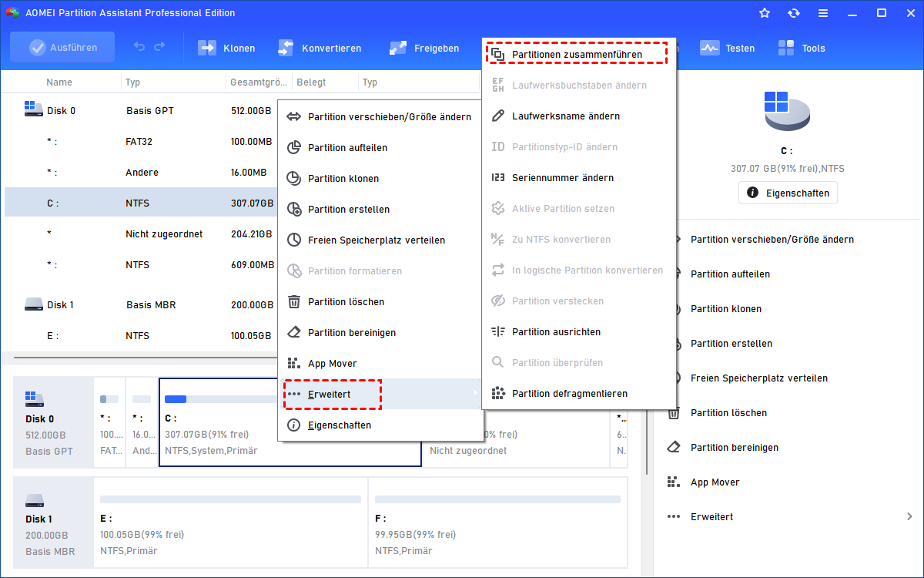The width and height of the screenshot is (924, 578).
Task: Open the Konvertieren toolbar item
Action: (x=319, y=48)
